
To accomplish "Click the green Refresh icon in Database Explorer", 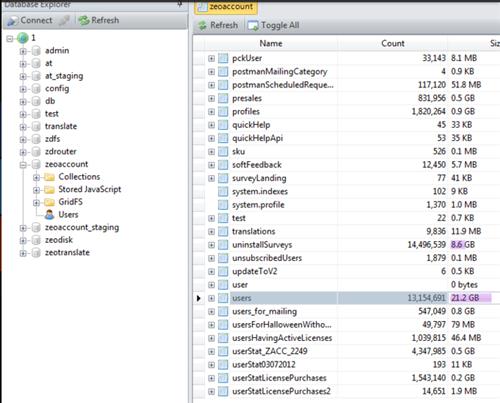I will [84, 20].
